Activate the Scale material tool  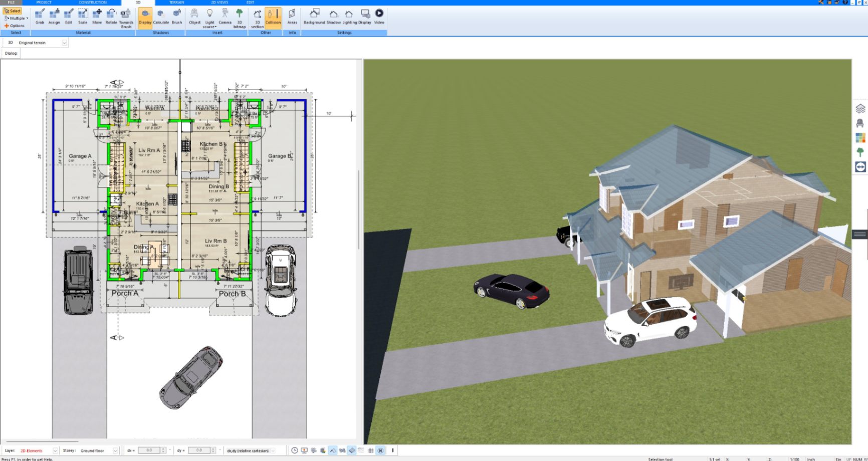(x=83, y=17)
